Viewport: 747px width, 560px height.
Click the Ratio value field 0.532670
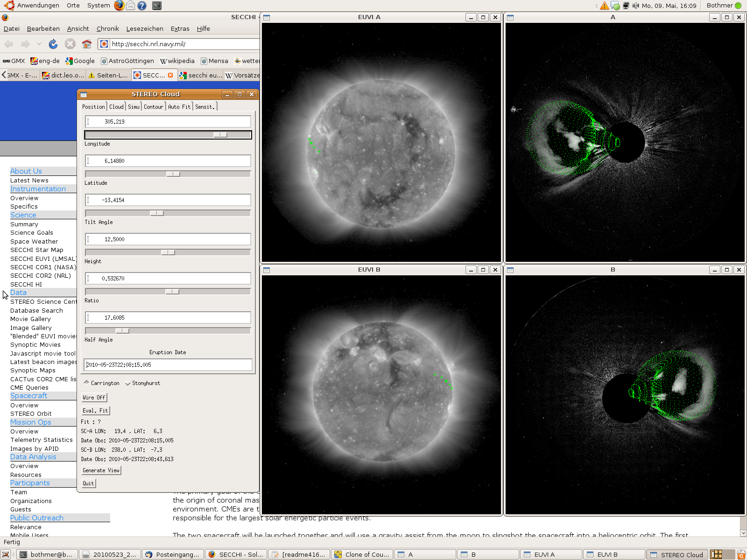point(168,279)
